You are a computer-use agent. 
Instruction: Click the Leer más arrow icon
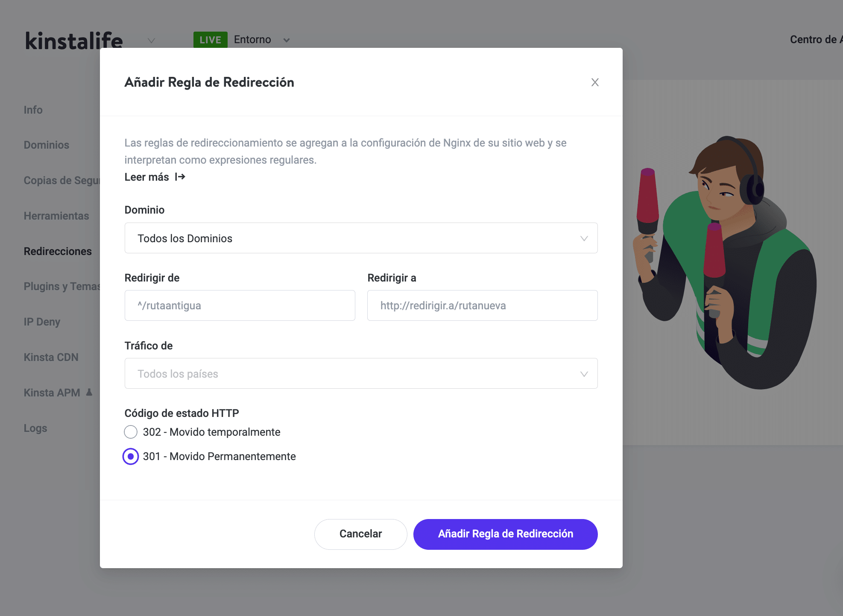tap(180, 177)
